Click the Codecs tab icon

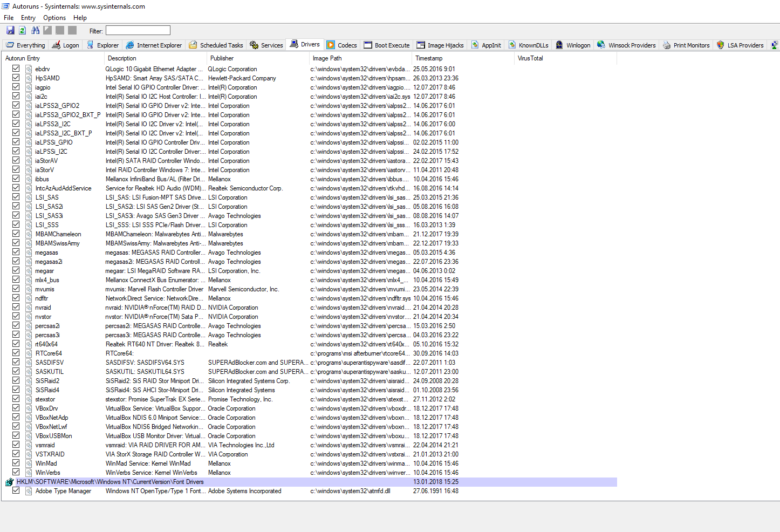pyautogui.click(x=331, y=45)
